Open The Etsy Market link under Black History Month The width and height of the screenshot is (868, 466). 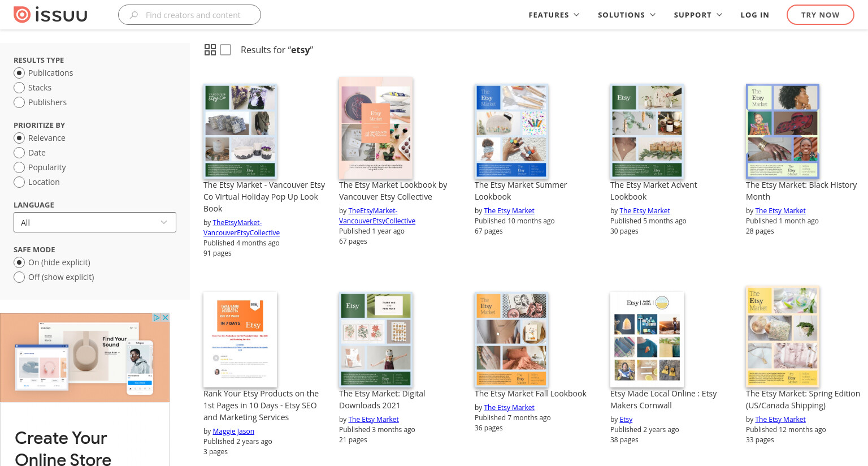[780, 211]
